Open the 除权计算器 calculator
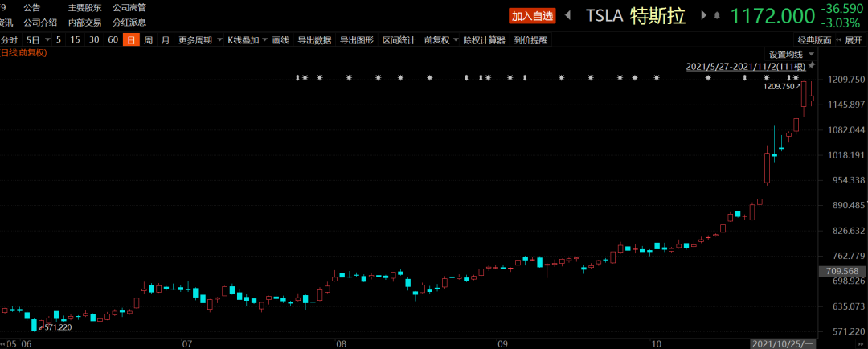The height and width of the screenshot is (349, 868). (x=485, y=40)
